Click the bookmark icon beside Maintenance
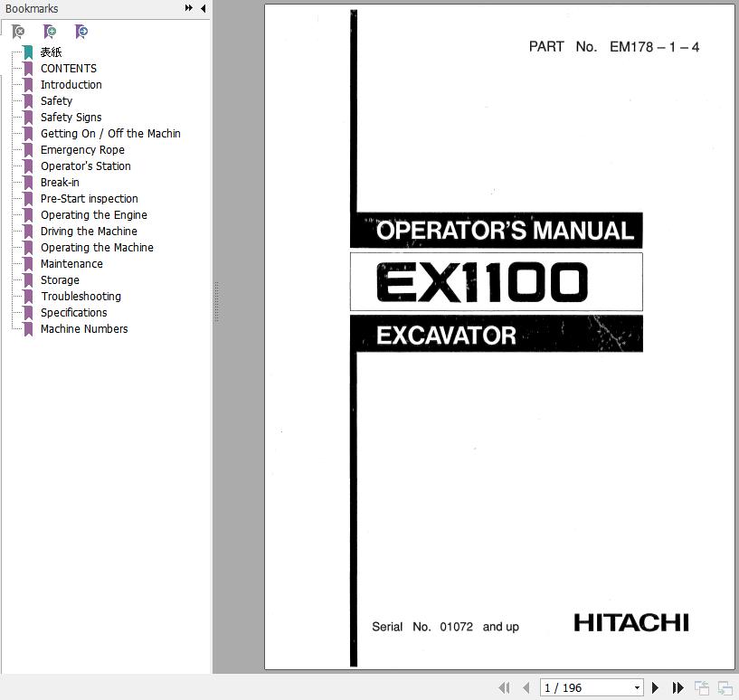The width and height of the screenshot is (739, 700). [28, 264]
